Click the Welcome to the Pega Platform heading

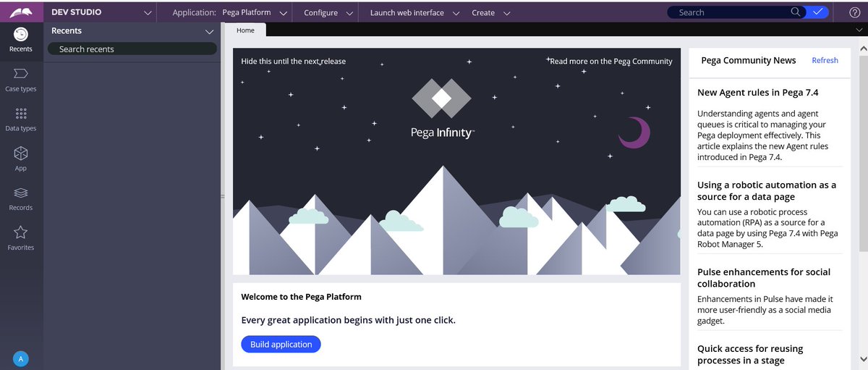tap(301, 297)
